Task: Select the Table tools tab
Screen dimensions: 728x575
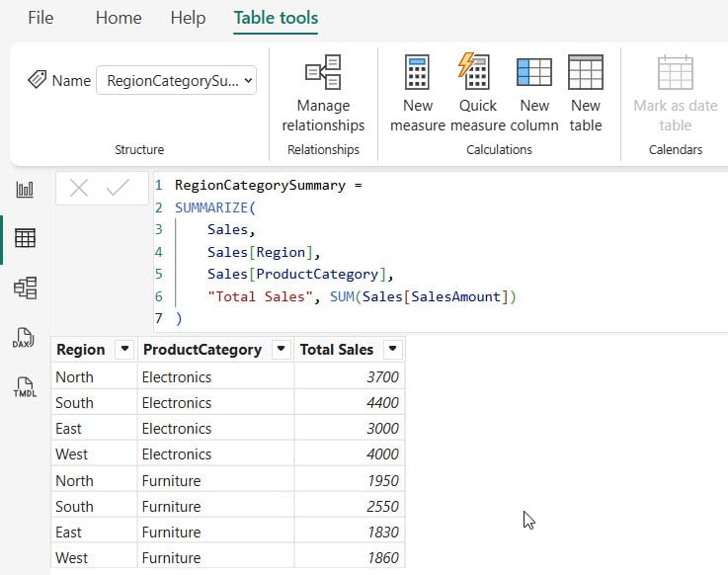Action: (x=276, y=18)
